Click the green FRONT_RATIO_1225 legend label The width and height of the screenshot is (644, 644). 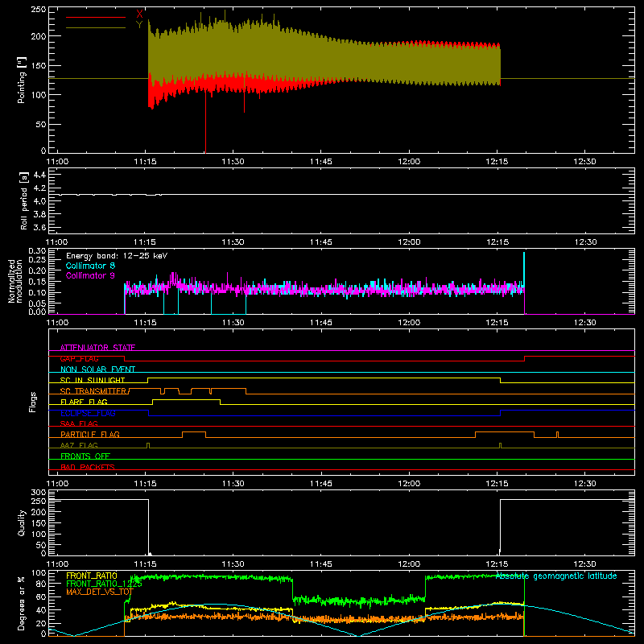[x=104, y=584]
